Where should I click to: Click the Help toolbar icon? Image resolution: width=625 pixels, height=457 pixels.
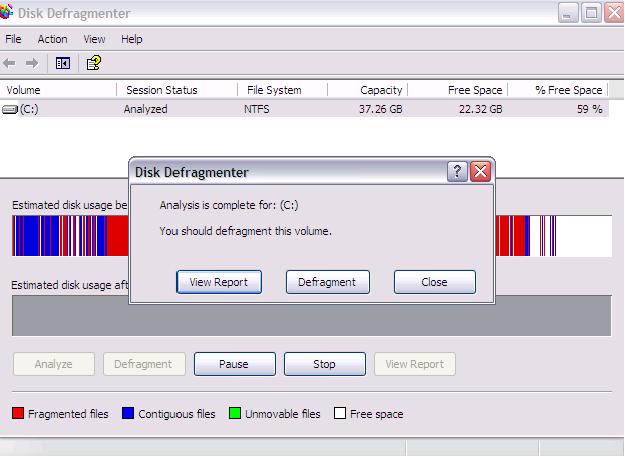tap(93, 63)
